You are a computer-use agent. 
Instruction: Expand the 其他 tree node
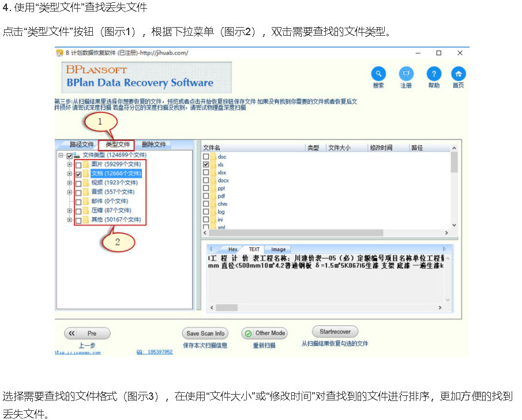(70, 220)
